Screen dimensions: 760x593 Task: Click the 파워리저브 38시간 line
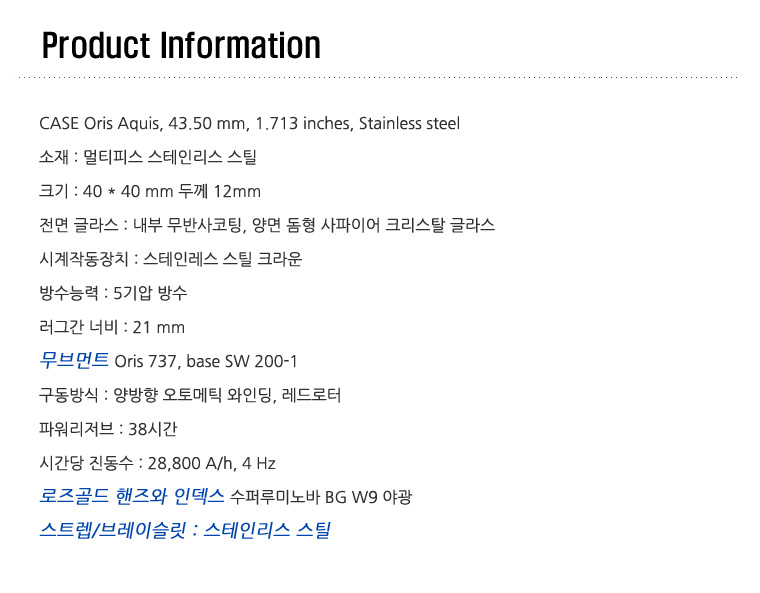(108, 429)
